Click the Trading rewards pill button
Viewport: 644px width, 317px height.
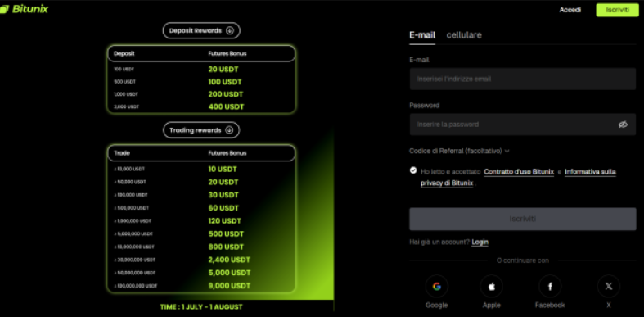point(201,130)
